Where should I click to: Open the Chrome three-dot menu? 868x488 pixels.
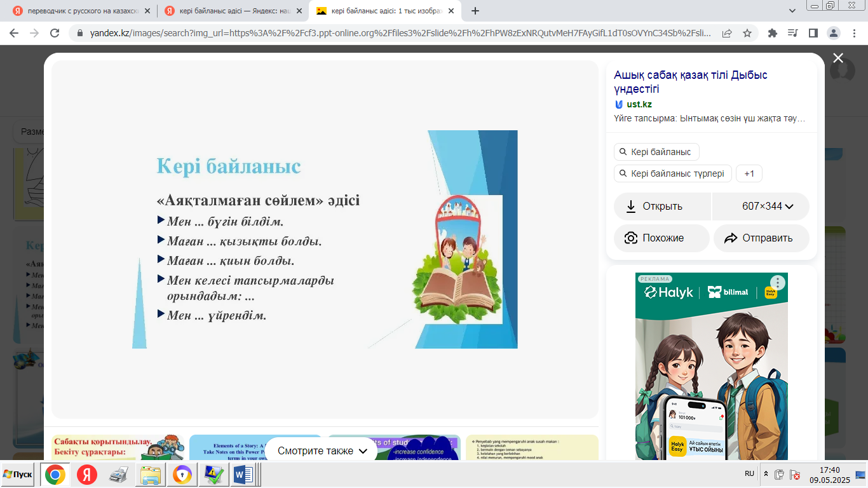pyautogui.click(x=853, y=33)
